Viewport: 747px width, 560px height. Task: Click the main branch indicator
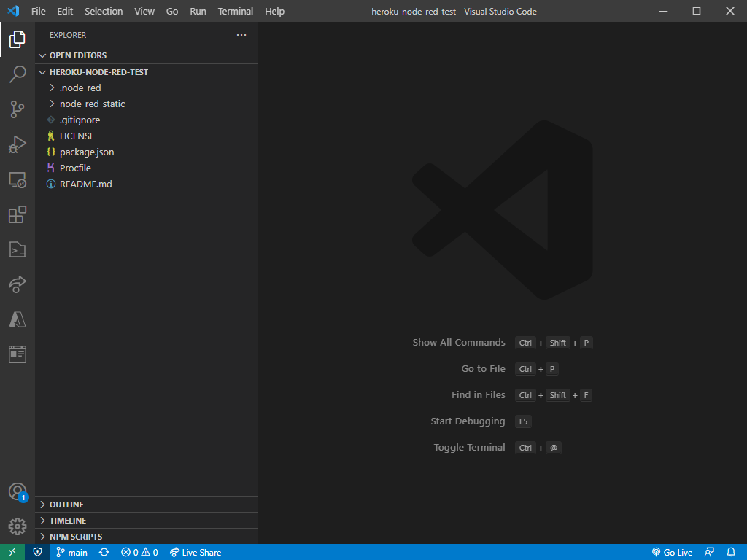pos(71,553)
